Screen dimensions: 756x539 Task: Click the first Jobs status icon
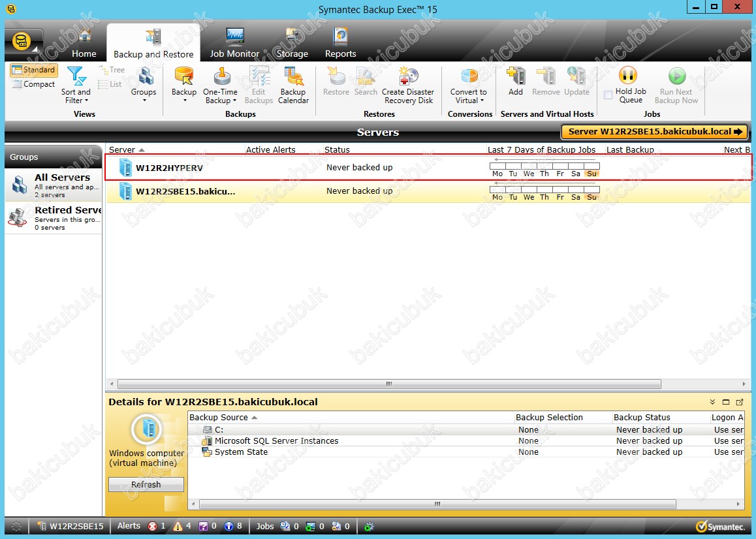285,526
